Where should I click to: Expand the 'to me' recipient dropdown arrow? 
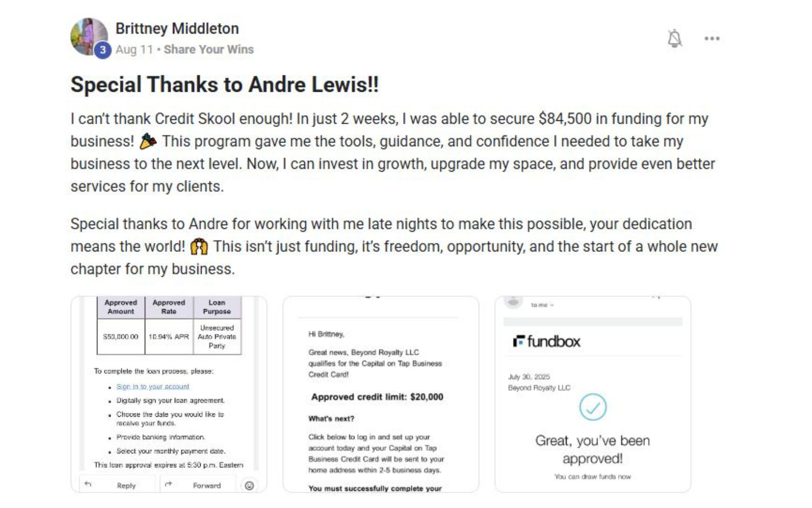pos(552,305)
